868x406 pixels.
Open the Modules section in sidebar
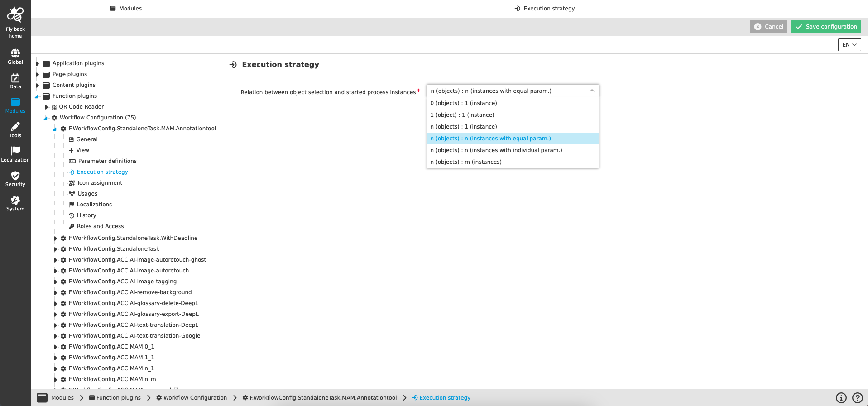pos(15,105)
